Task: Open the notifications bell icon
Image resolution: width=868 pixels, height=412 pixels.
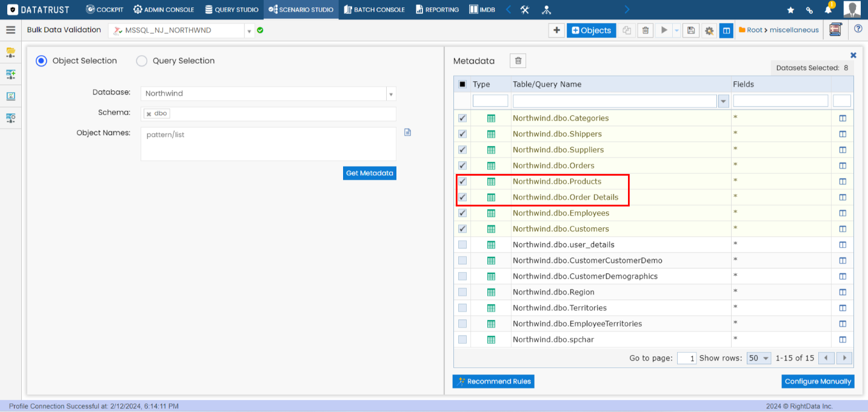Action: [x=828, y=10]
